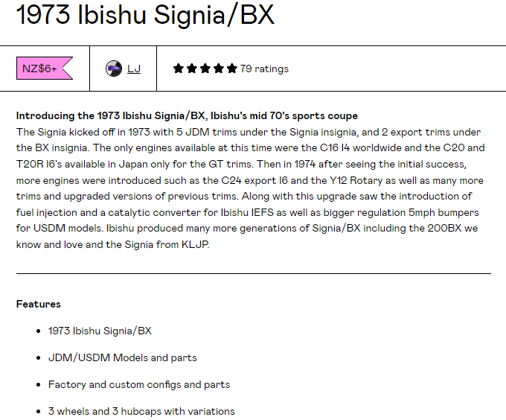506x420 pixels.
Task: Click the word KLJP in the description
Action: (x=195, y=244)
